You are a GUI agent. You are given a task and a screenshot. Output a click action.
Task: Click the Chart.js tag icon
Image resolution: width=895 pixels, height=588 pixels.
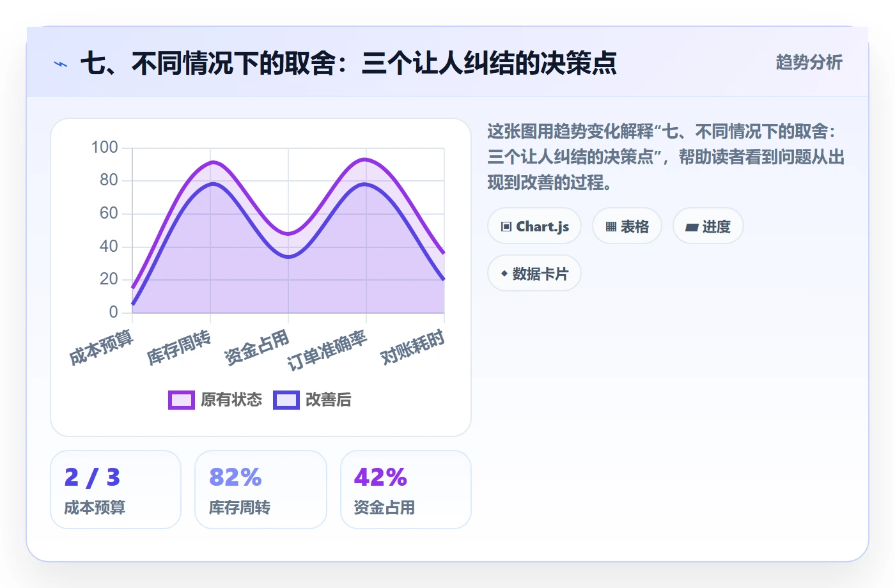(x=506, y=227)
